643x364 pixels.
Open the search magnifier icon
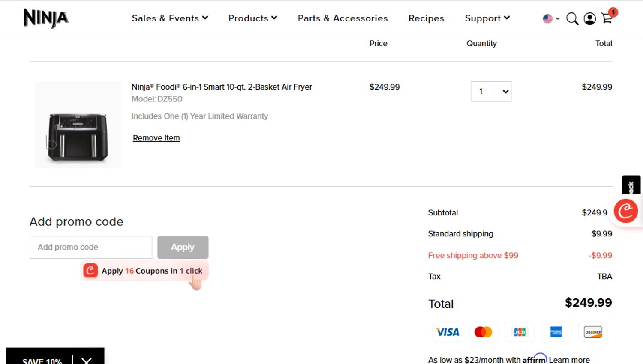(x=572, y=19)
